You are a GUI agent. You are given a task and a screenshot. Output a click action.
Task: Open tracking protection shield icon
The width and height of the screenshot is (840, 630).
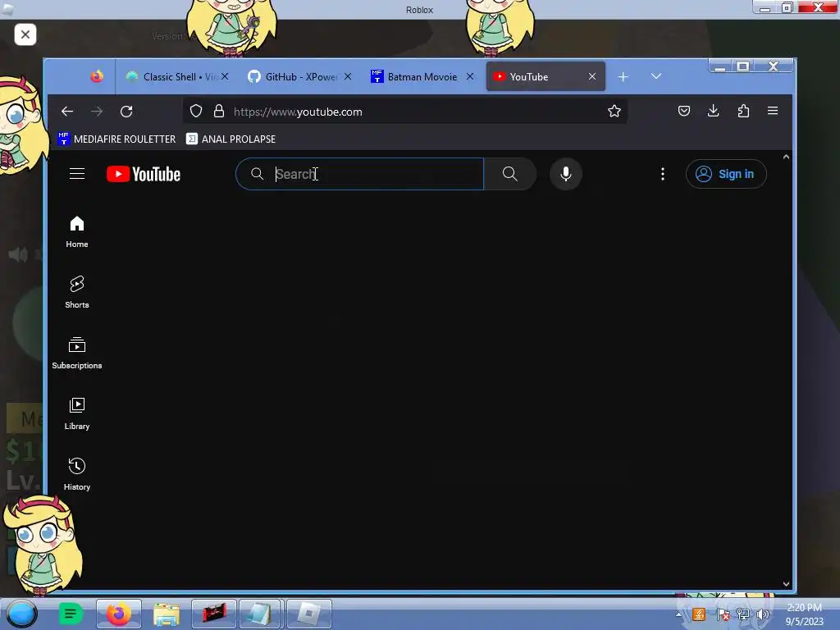pyautogui.click(x=196, y=111)
